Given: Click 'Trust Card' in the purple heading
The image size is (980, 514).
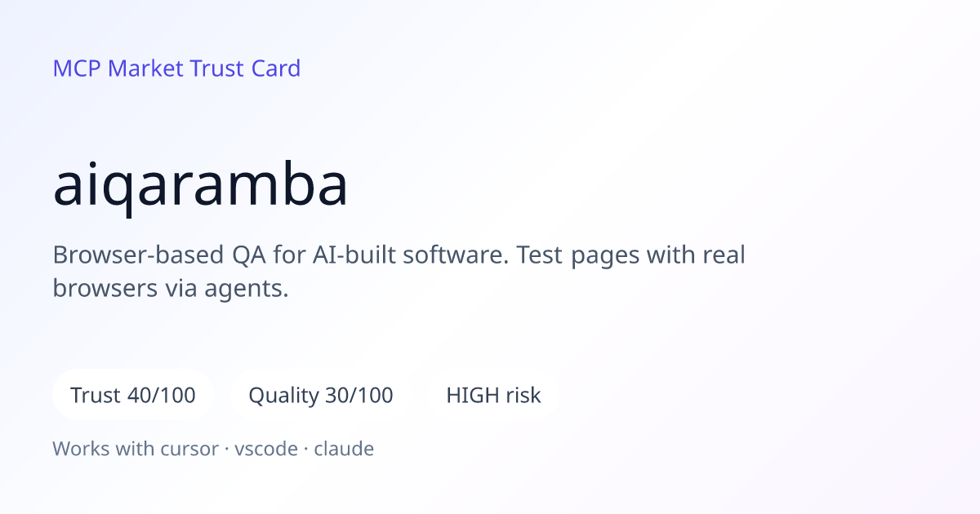Looking at the screenshot, I should [x=245, y=69].
